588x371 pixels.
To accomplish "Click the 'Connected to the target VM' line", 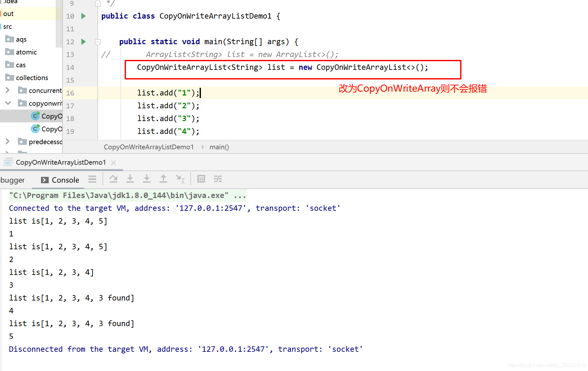I will point(175,208).
